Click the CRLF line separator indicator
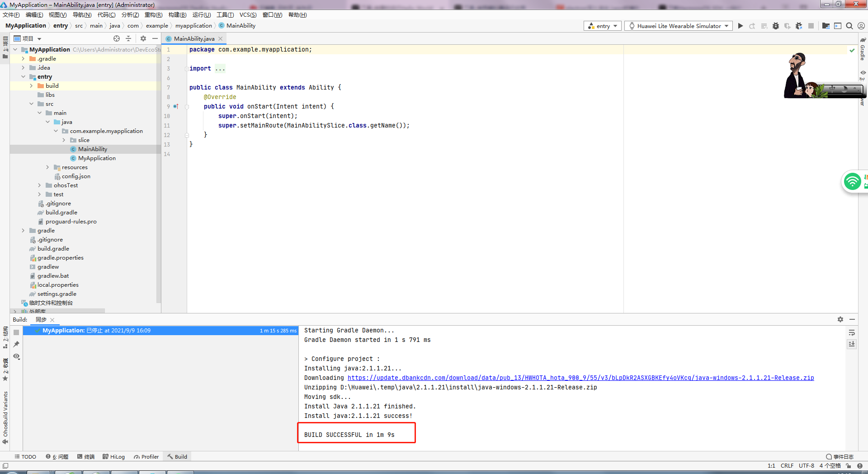The height and width of the screenshot is (474, 868). click(x=787, y=465)
